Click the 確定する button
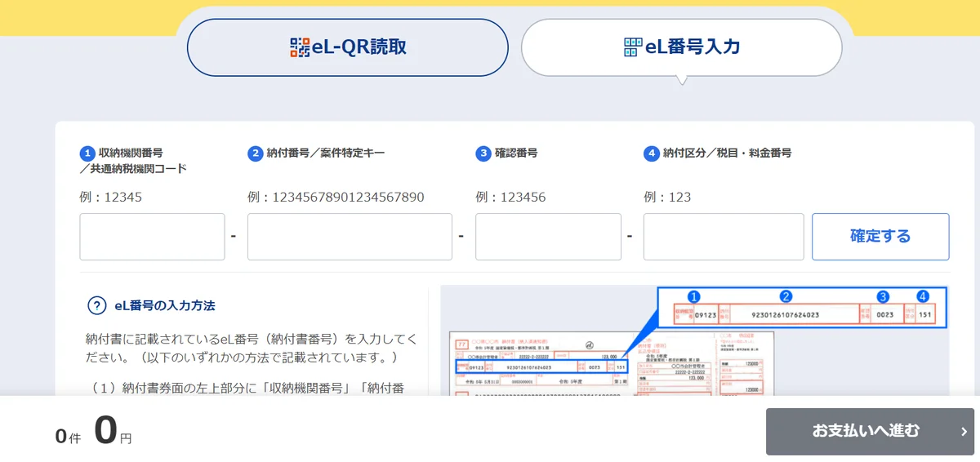The width and height of the screenshot is (980, 462). pos(880,237)
